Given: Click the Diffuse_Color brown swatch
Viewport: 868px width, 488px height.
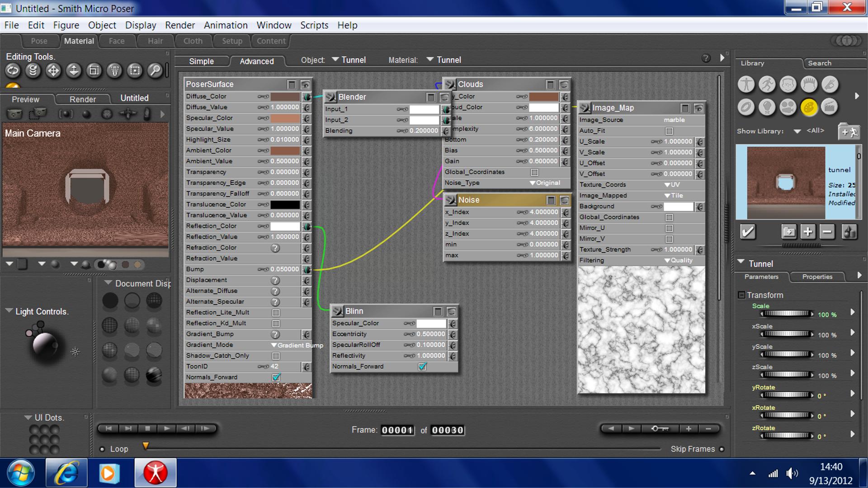Looking at the screenshot, I should click(285, 96).
